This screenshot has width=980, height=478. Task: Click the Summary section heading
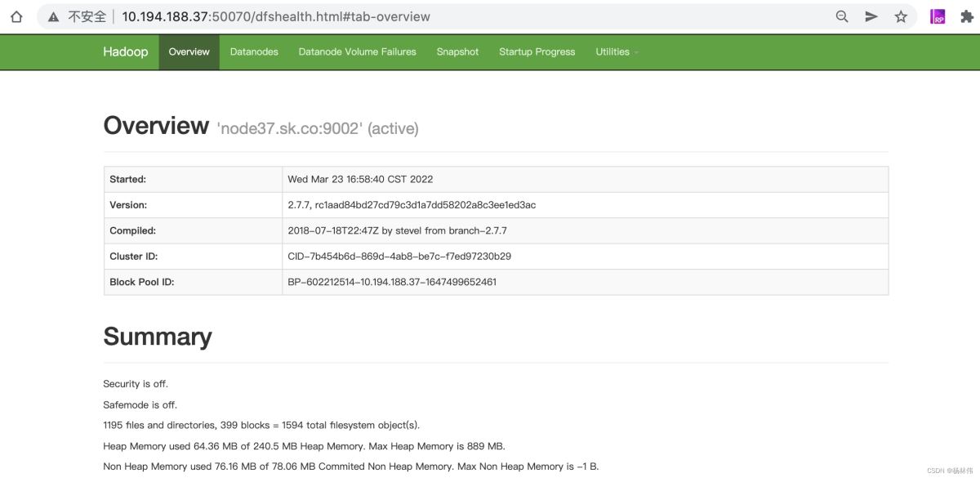pos(157,337)
